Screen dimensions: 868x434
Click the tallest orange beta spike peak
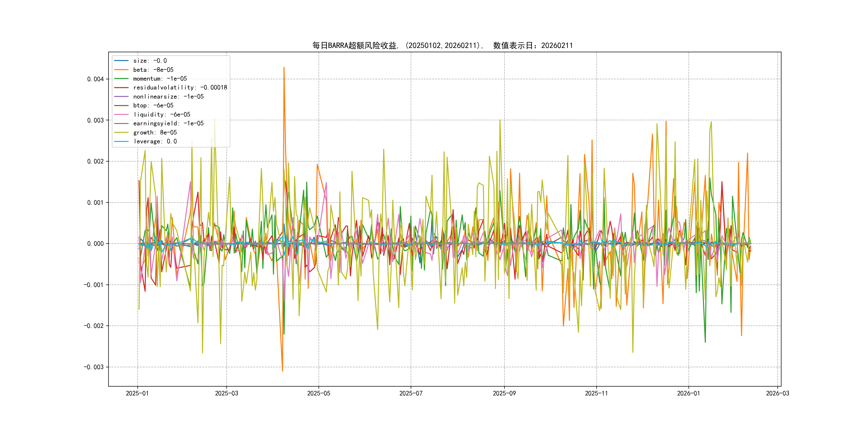coord(284,68)
